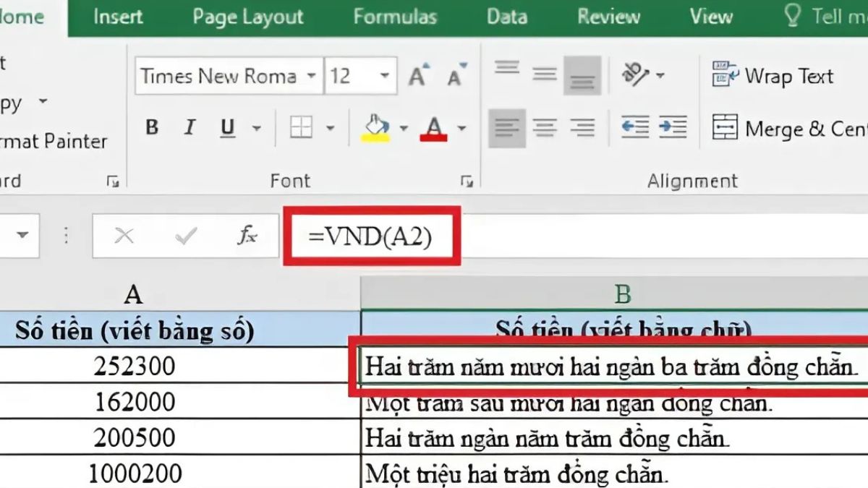Apply red font color
868x488 pixels.
[434, 128]
